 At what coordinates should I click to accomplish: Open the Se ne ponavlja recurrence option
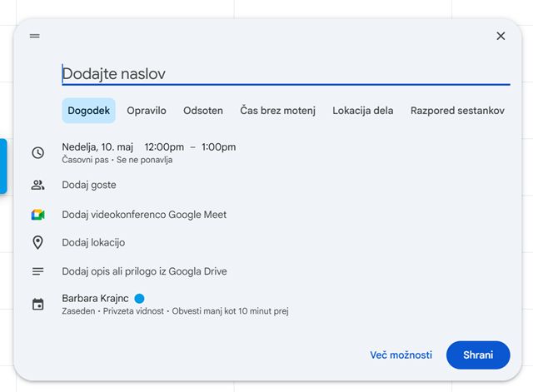point(144,160)
